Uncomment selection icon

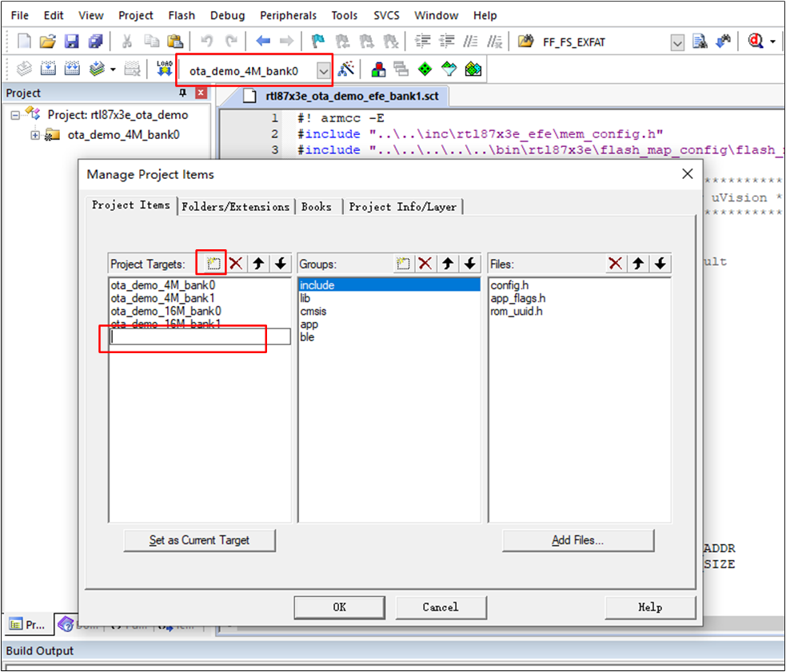[494, 41]
